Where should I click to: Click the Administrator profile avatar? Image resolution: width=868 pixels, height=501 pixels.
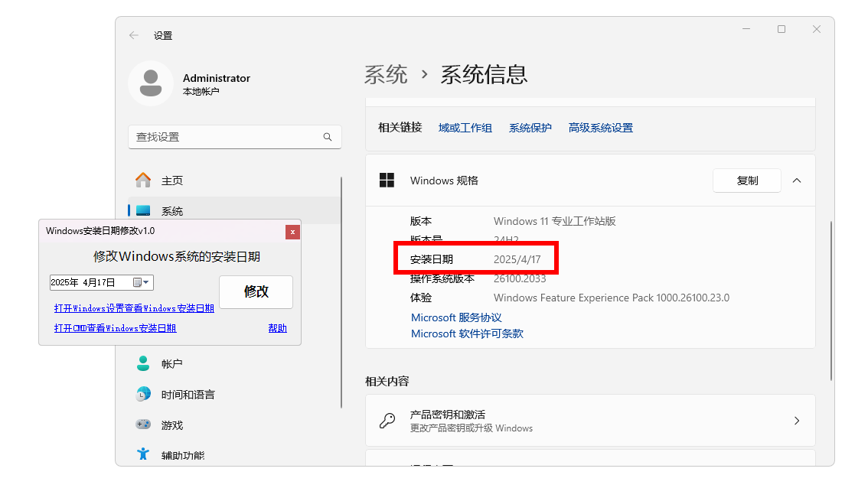click(151, 83)
